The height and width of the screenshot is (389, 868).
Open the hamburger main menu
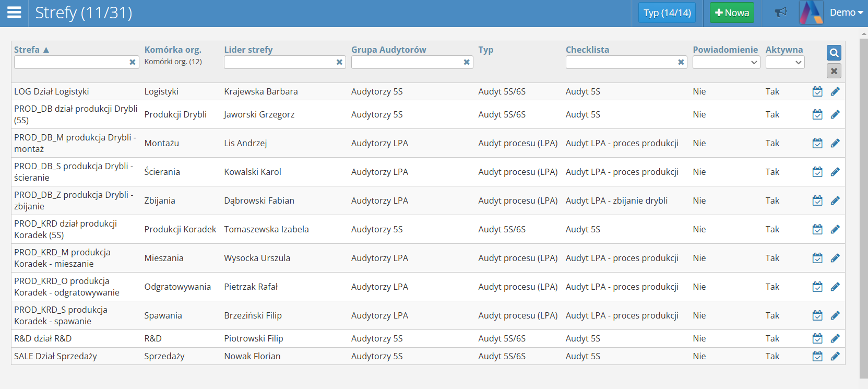[x=14, y=13]
